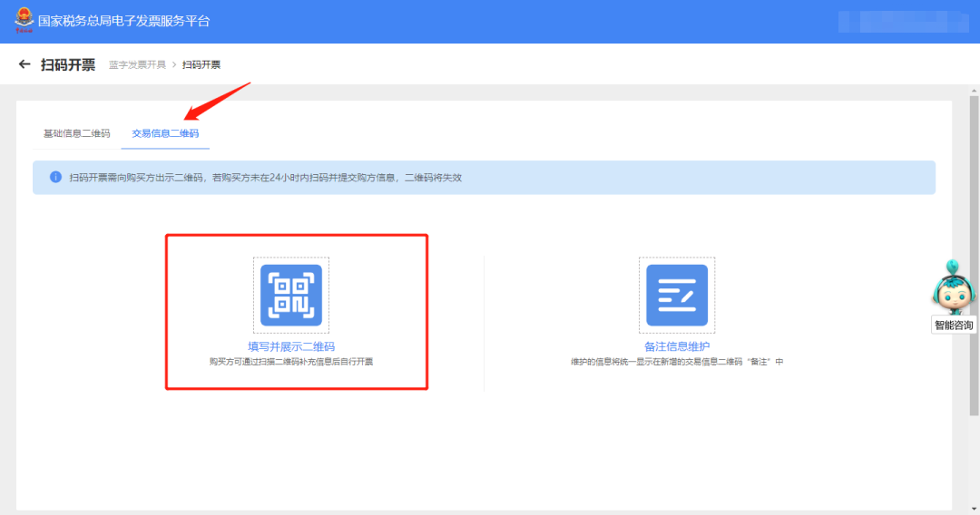The height and width of the screenshot is (515, 980).
Task: Click the 维护的信息将统一显示 description text
Action: (677, 362)
